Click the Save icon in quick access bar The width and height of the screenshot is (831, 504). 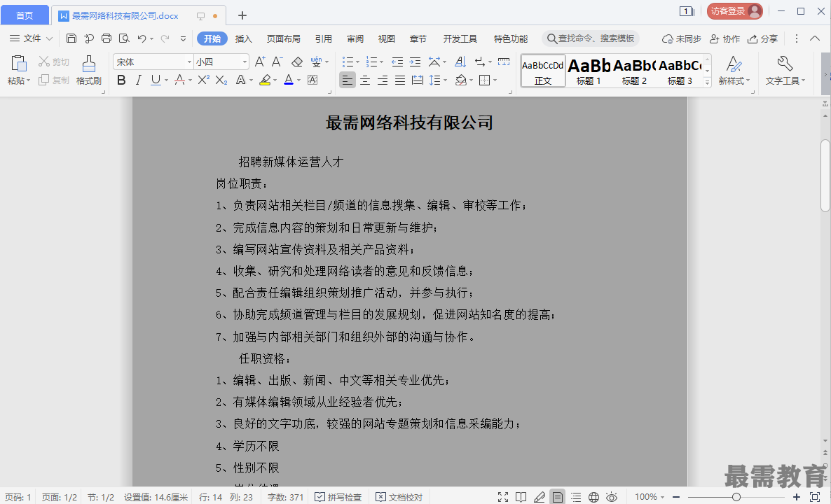pos(71,38)
